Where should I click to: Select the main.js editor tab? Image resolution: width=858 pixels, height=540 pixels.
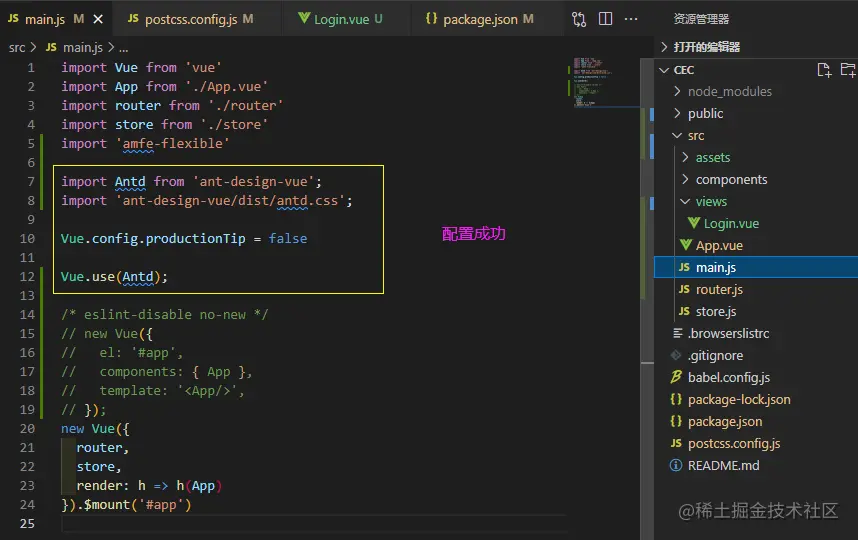pyautogui.click(x=45, y=19)
